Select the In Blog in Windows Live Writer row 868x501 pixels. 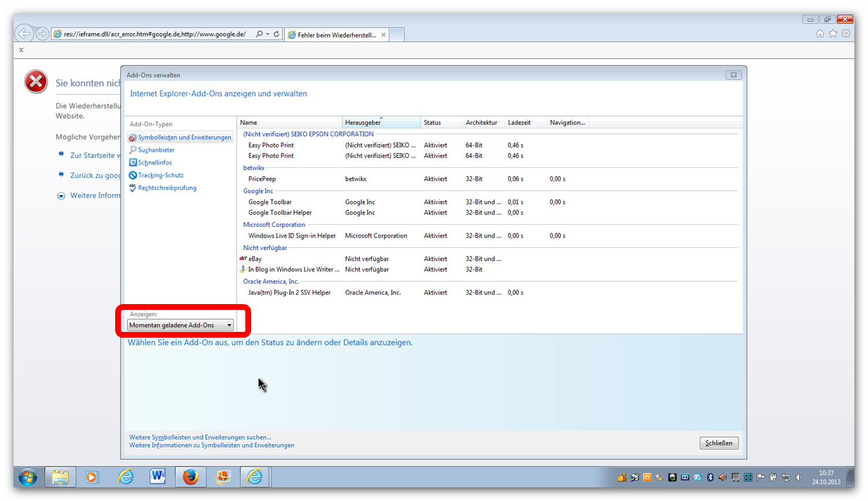click(489, 269)
